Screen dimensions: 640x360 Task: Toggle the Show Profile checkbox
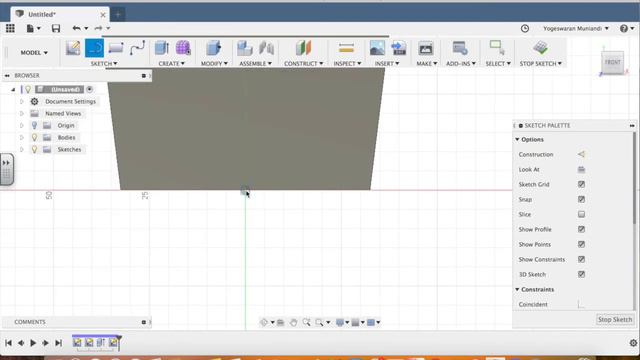[x=581, y=229]
